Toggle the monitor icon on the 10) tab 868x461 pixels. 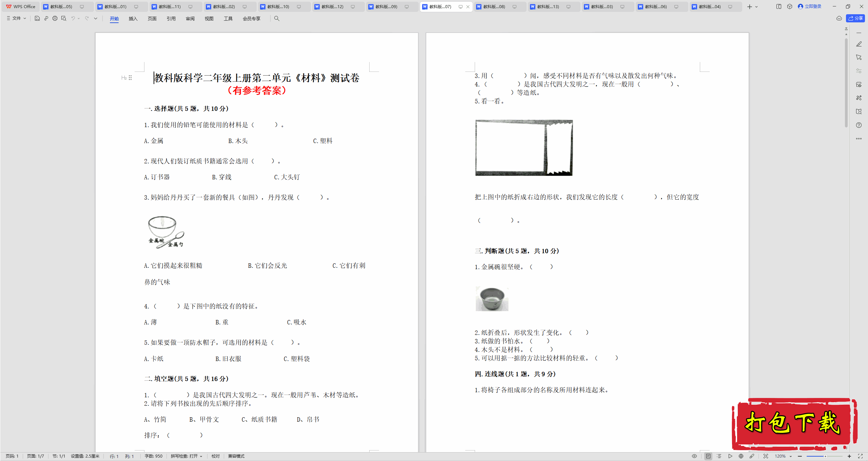[299, 7]
